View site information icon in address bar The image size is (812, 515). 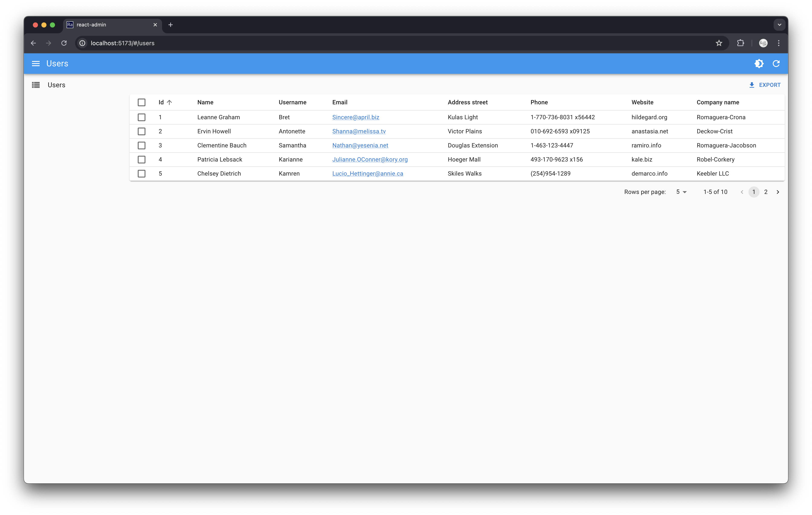82,43
